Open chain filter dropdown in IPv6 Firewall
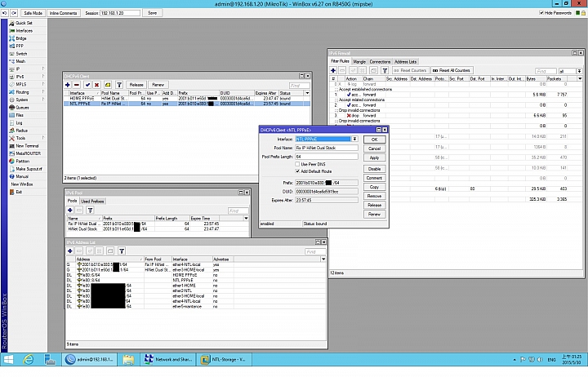The width and height of the screenshot is (588, 377). (x=579, y=71)
